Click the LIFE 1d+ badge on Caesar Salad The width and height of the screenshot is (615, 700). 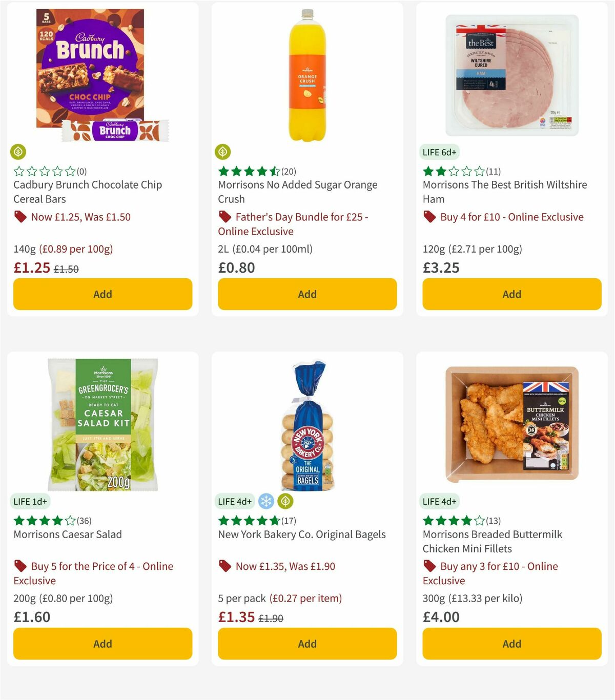tap(31, 501)
